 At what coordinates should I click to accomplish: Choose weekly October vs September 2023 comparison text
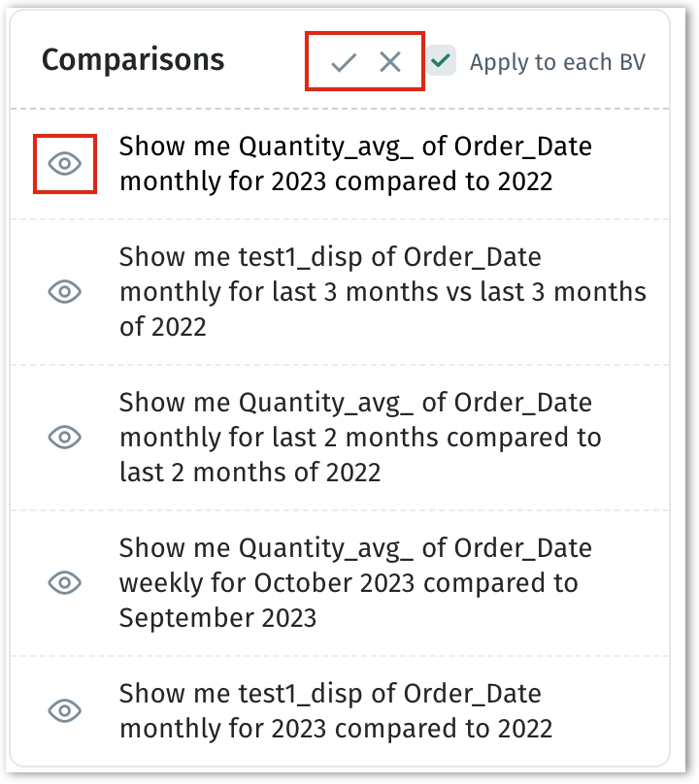pos(355,582)
